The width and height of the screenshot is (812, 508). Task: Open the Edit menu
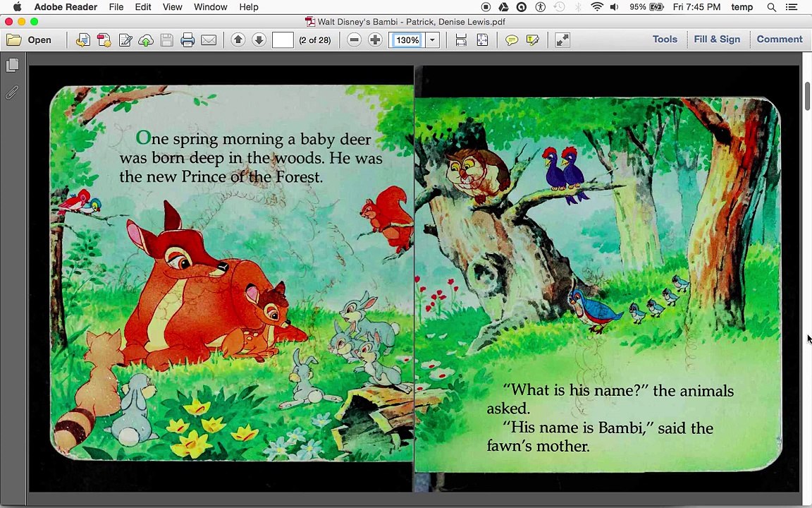click(143, 7)
